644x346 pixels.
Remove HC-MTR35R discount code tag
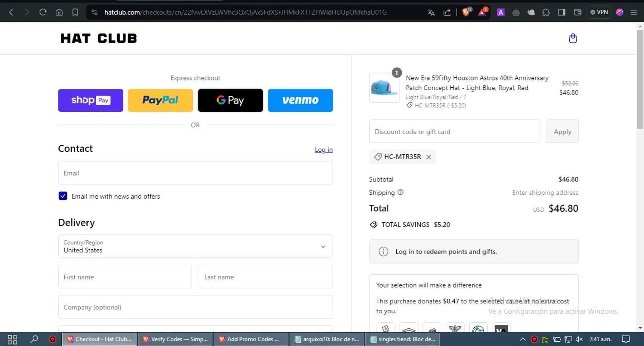[428, 157]
